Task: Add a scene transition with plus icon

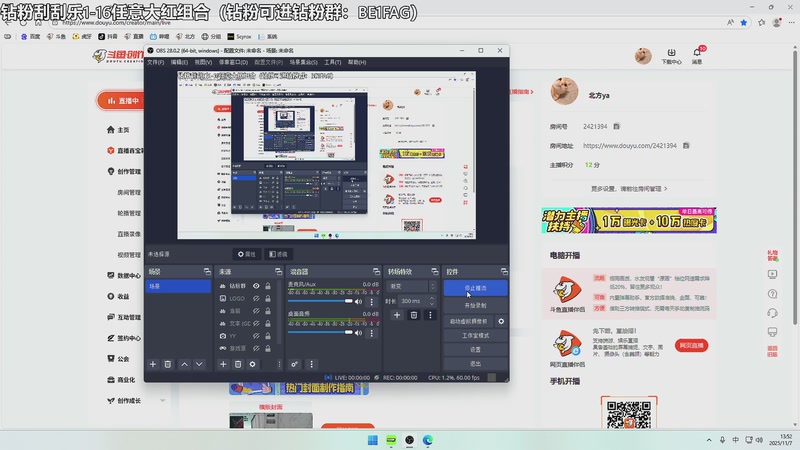Action: point(397,315)
